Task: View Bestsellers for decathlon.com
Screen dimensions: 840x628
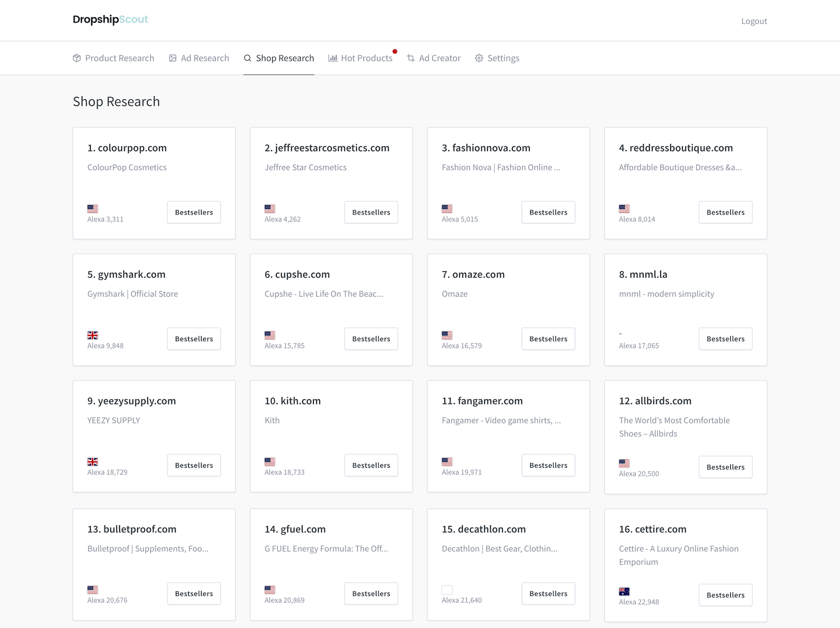Action: (548, 594)
